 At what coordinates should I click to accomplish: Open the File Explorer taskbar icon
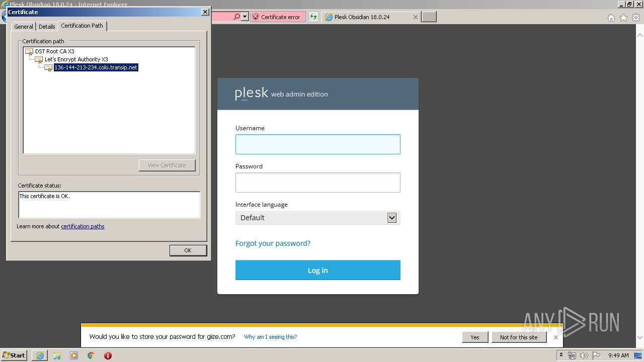(x=57, y=355)
